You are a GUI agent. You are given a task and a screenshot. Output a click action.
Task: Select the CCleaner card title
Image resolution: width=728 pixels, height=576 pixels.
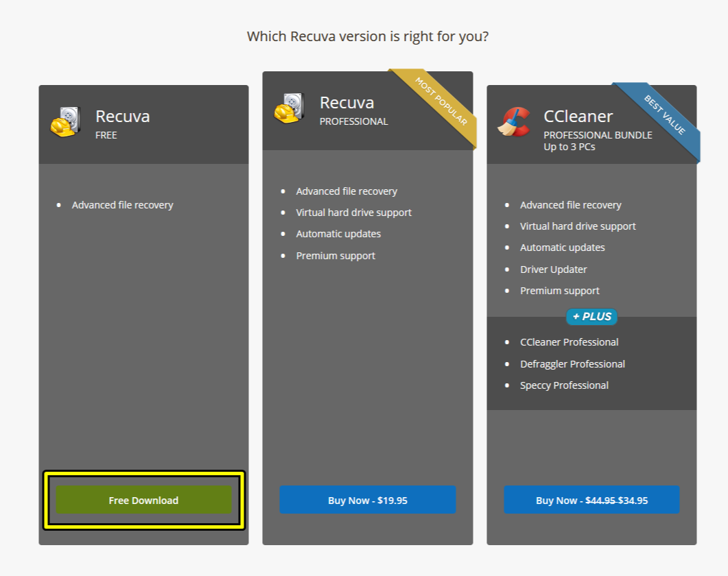coord(578,117)
